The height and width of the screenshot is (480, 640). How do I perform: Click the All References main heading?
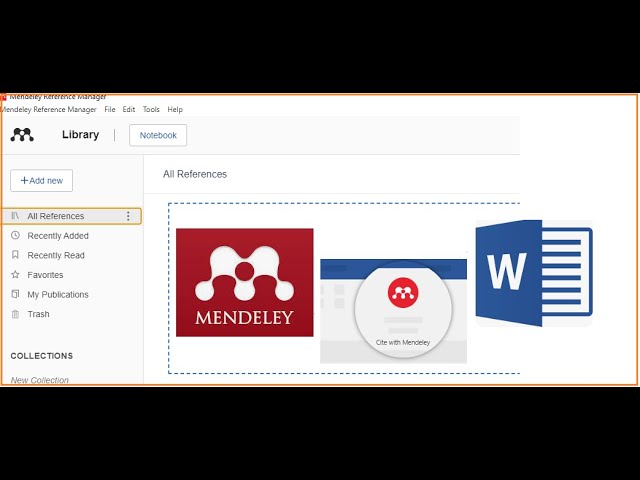pyautogui.click(x=195, y=174)
